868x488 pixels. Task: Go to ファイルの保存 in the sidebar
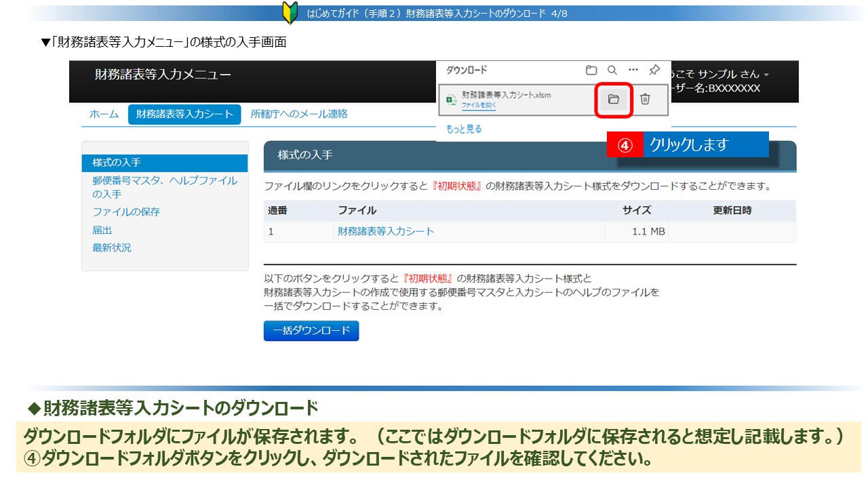pos(126,212)
